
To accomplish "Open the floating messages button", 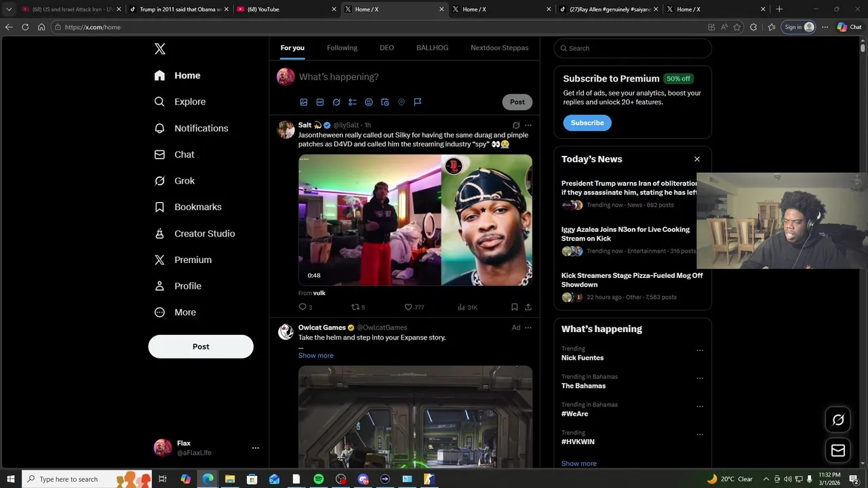I will tap(838, 450).
